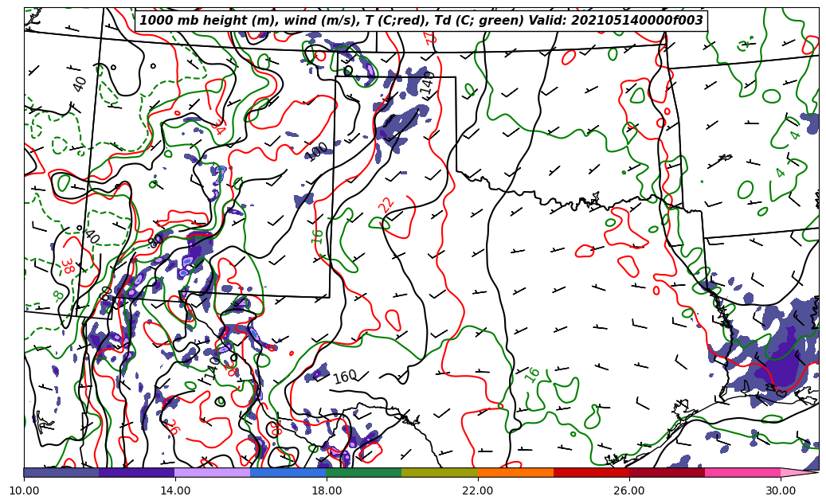This screenshot has width=826, height=504.
Task: Click the 30.00 colorbar tick label
Action: (781, 491)
